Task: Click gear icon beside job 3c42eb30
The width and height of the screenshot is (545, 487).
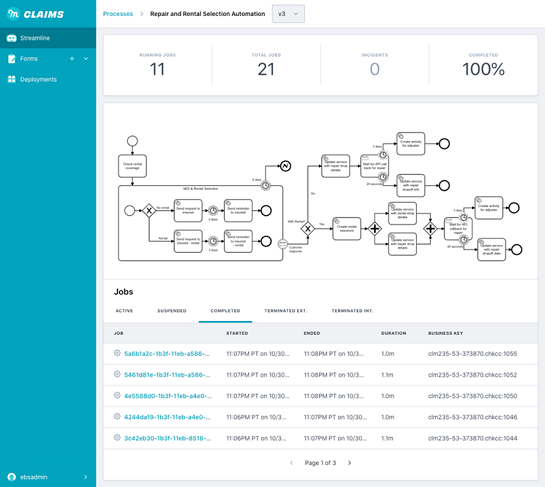Action: (x=117, y=438)
